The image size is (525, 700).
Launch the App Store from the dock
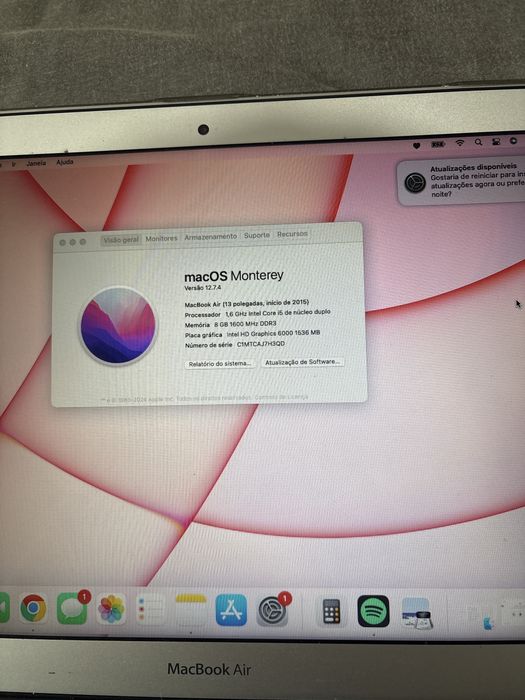[231, 610]
